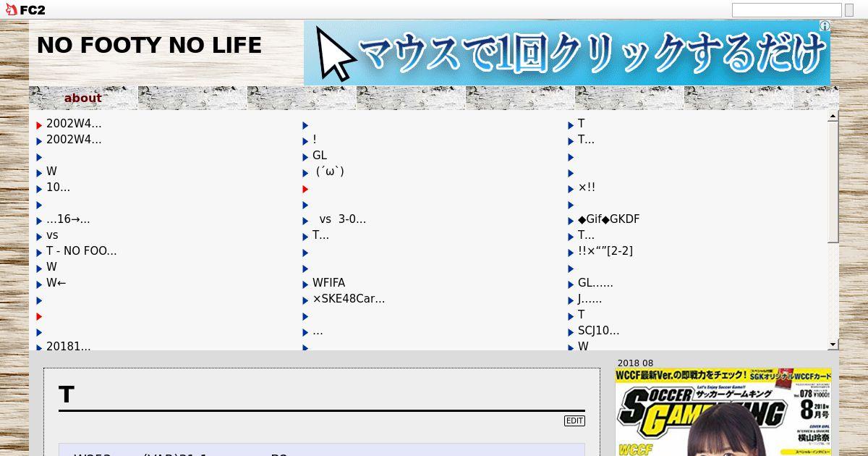Open the '(´ω`)' emoticon link
Image resolution: width=868 pixels, height=456 pixels.
(329, 171)
